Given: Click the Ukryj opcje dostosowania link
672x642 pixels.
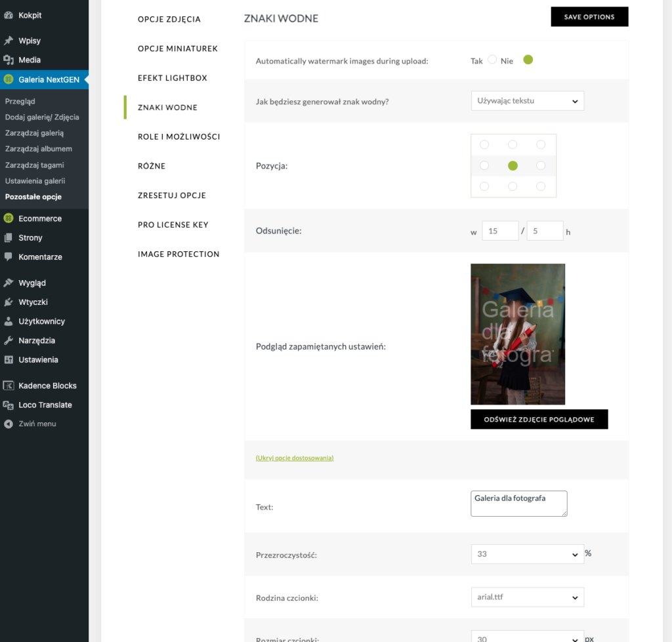Looking at the screenshot, I should point(295,458).
